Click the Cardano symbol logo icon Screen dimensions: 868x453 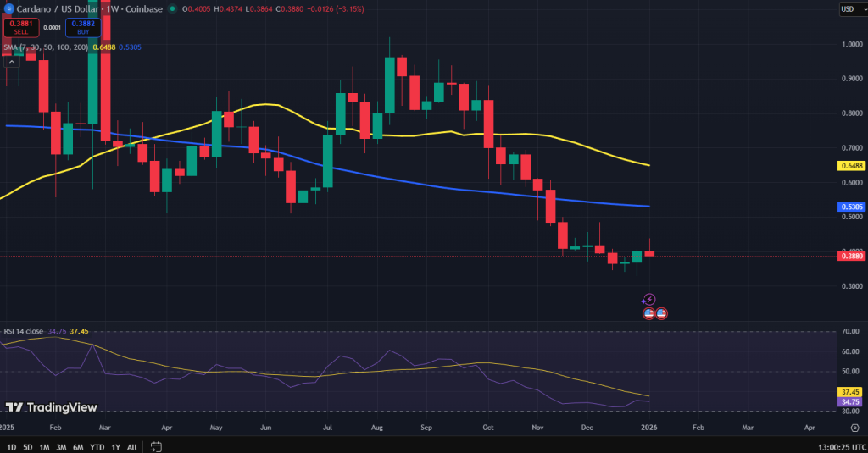(8, 8)
